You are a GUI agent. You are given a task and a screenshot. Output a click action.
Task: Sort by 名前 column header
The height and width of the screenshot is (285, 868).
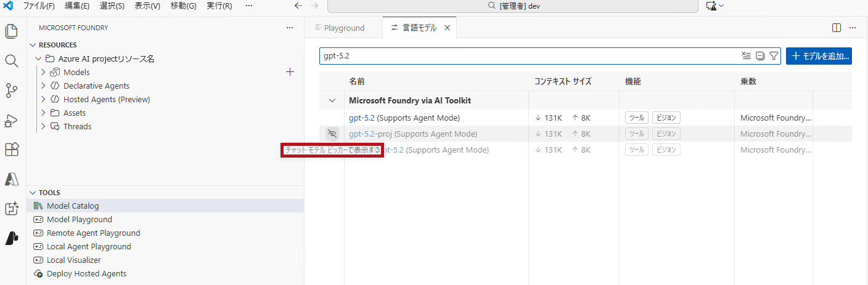coord(357,81)
